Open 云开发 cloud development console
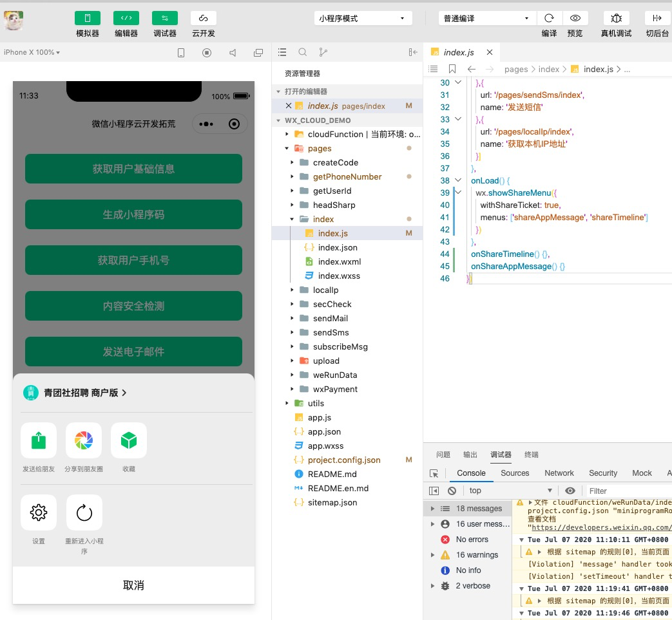Screen dimensions: 672x620 [x=203, y=19]
